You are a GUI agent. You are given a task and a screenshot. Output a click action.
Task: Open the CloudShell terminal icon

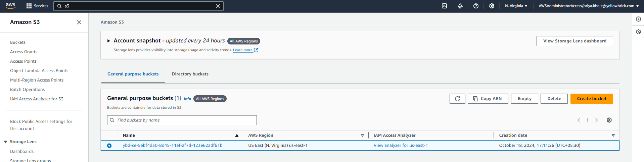click(444, 6)
